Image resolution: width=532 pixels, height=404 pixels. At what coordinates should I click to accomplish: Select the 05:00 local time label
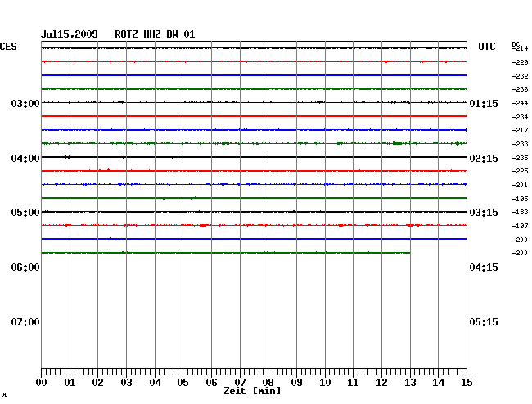tap(25, 213)
